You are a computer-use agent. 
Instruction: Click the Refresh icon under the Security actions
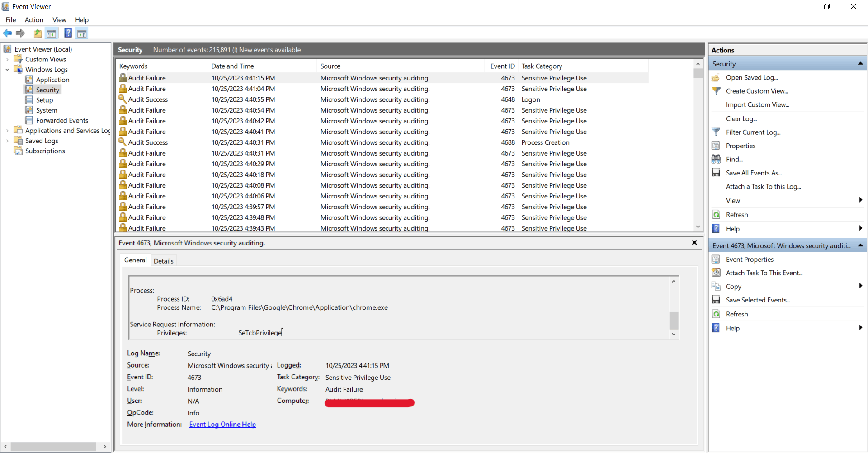coord(716,215)
